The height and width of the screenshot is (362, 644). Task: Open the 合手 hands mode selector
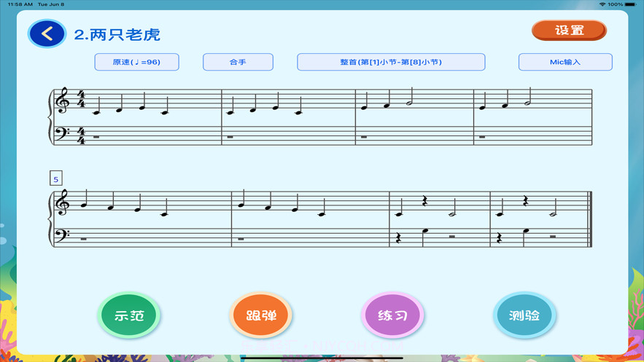click(x=238, y=62)
